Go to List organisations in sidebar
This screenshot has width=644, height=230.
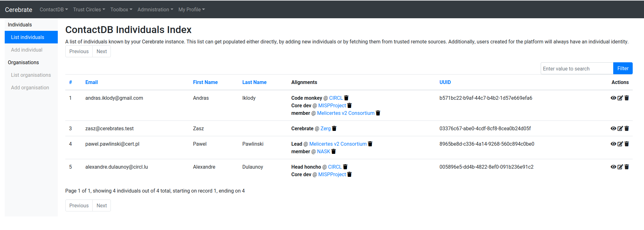click(31, 75)
